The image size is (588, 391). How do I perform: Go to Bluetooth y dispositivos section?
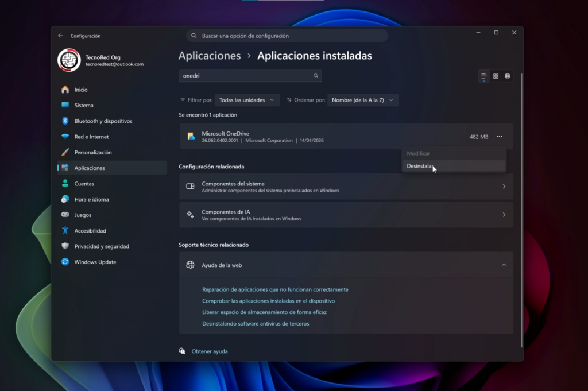(103, 121)
